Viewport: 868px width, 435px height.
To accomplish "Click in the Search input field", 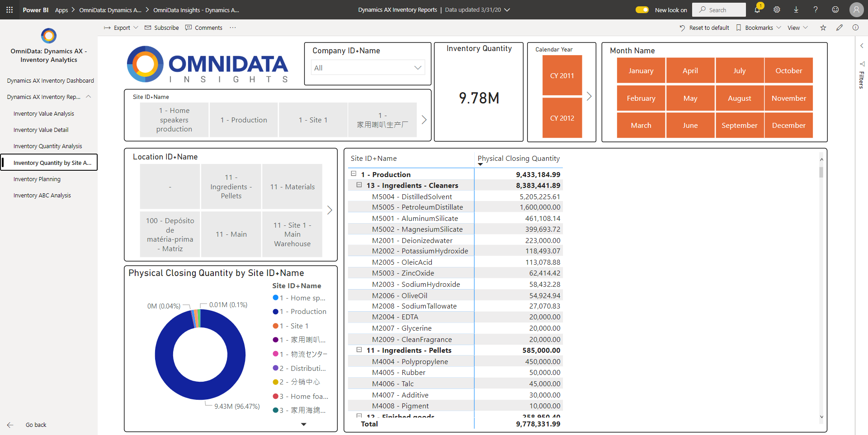I will 719,9.
